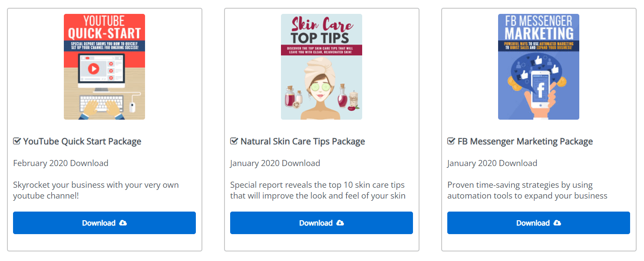Click the February 2020 Download label
Viewport: 644px width, 261px height.
(x=61, y=163)
